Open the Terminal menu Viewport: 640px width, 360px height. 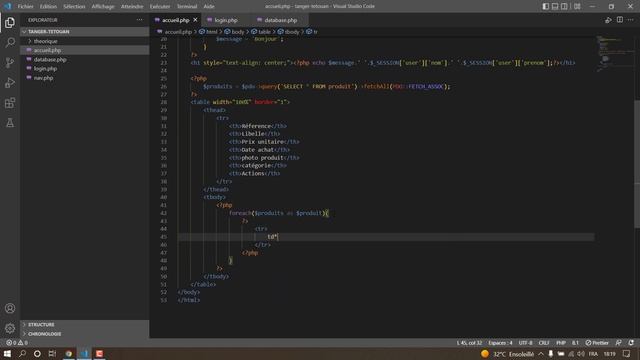(x=187, y=6)
